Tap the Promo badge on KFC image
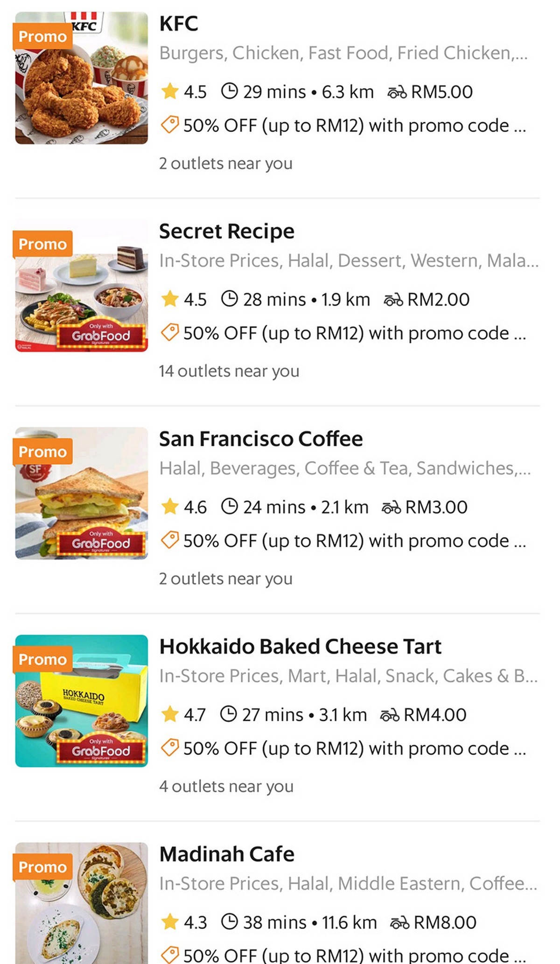This screenshot has width=560, height=964. (42, 36)
